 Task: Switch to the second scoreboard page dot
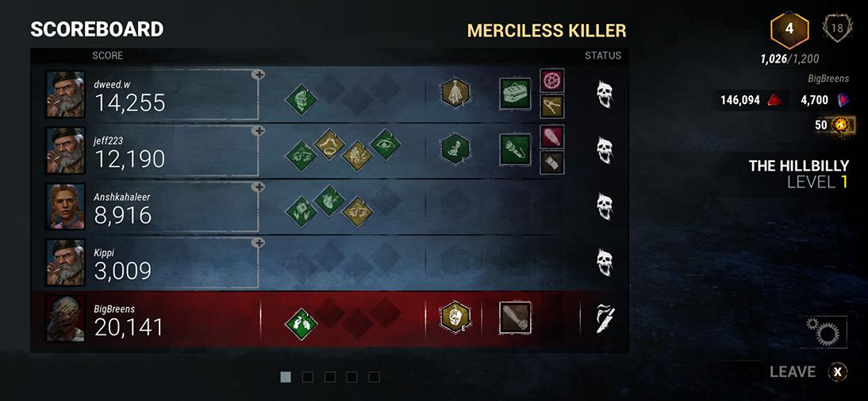308,377
